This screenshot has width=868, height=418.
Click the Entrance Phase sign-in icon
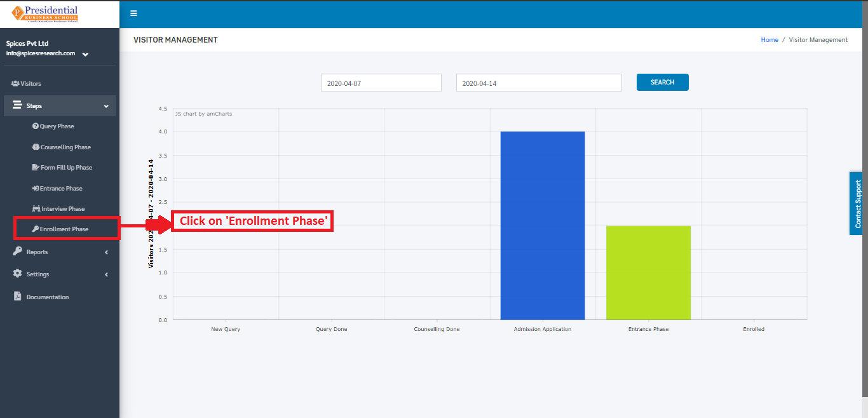point(36,189)
